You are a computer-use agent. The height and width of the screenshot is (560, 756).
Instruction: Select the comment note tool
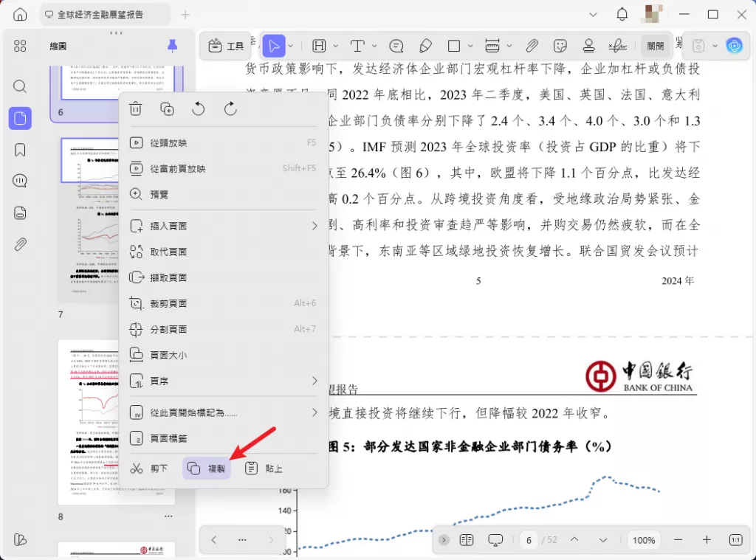click(396, 46)
